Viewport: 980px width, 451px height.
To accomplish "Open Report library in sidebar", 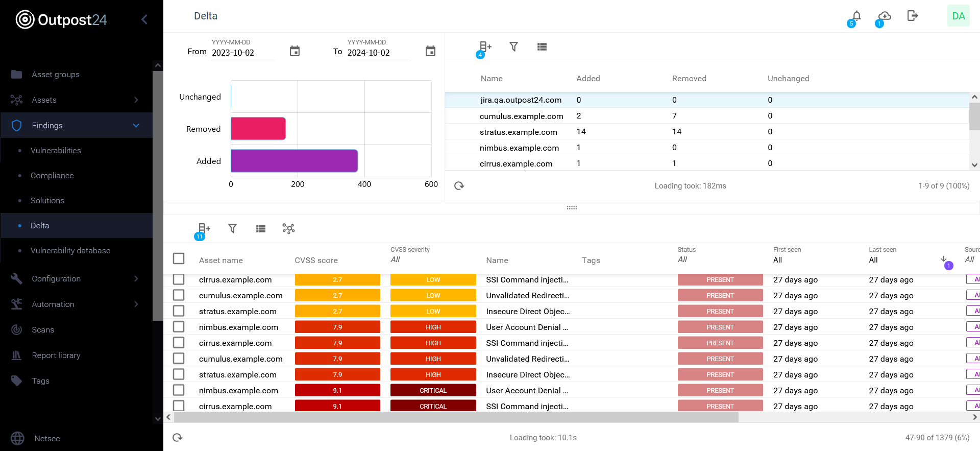I will [77, 355].
